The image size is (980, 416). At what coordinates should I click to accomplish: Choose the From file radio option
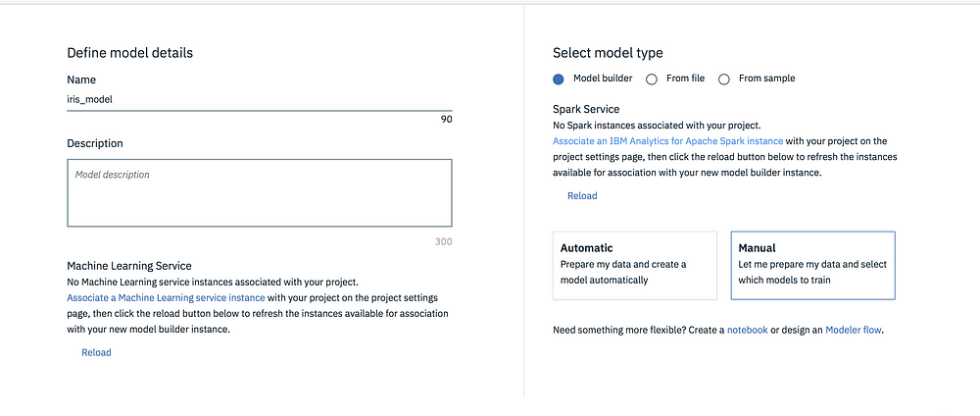click(x=652, y=78)
